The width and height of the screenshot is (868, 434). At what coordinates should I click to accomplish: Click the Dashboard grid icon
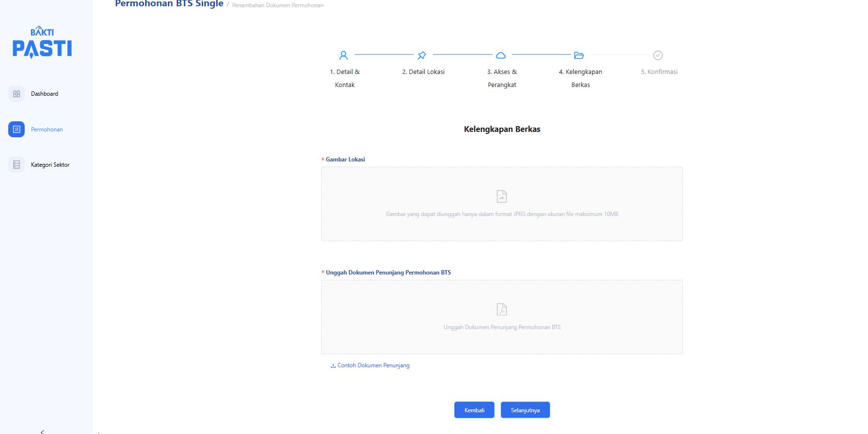click(x=16, y=94)
